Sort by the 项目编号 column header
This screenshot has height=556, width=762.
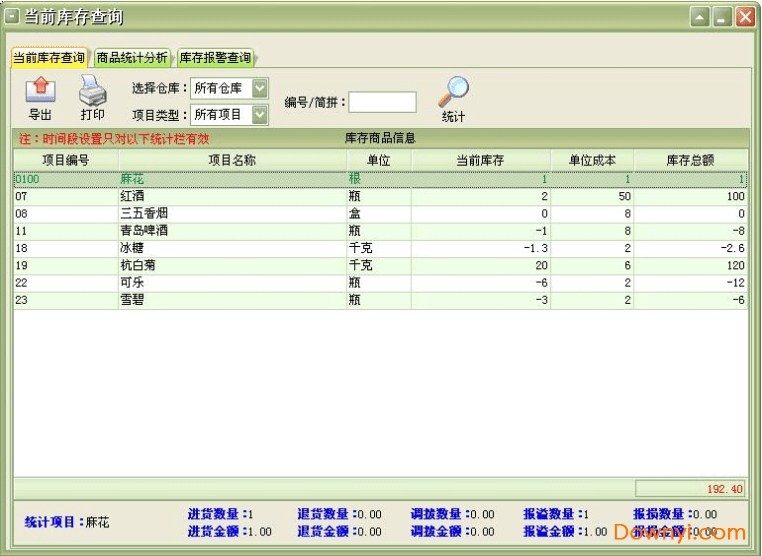(66, 160)
